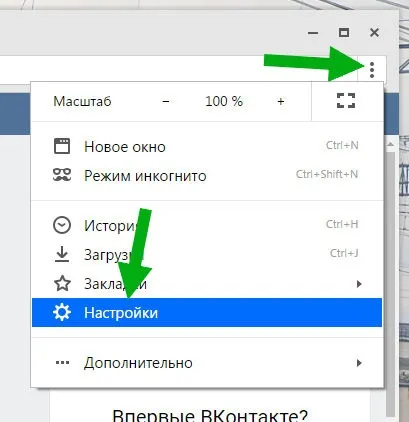Decrease zoom with the minus button
409x422 pixels.
[x=166, y=101]
